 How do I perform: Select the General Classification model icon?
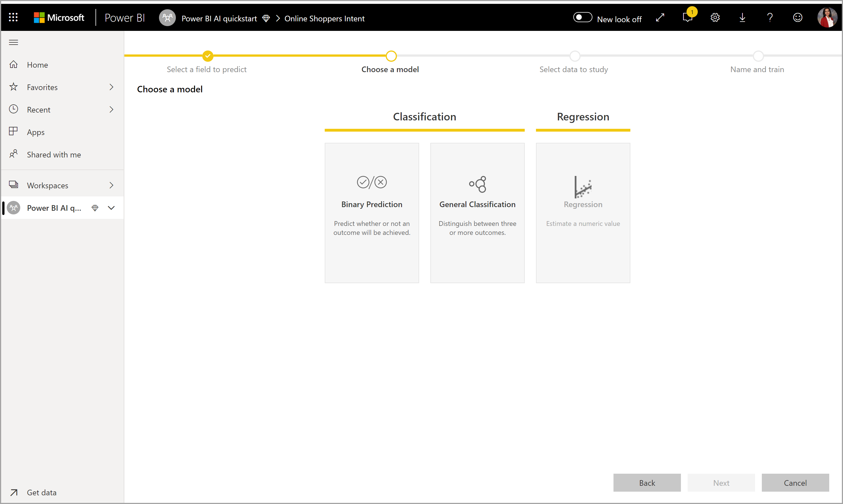point(477,184)
